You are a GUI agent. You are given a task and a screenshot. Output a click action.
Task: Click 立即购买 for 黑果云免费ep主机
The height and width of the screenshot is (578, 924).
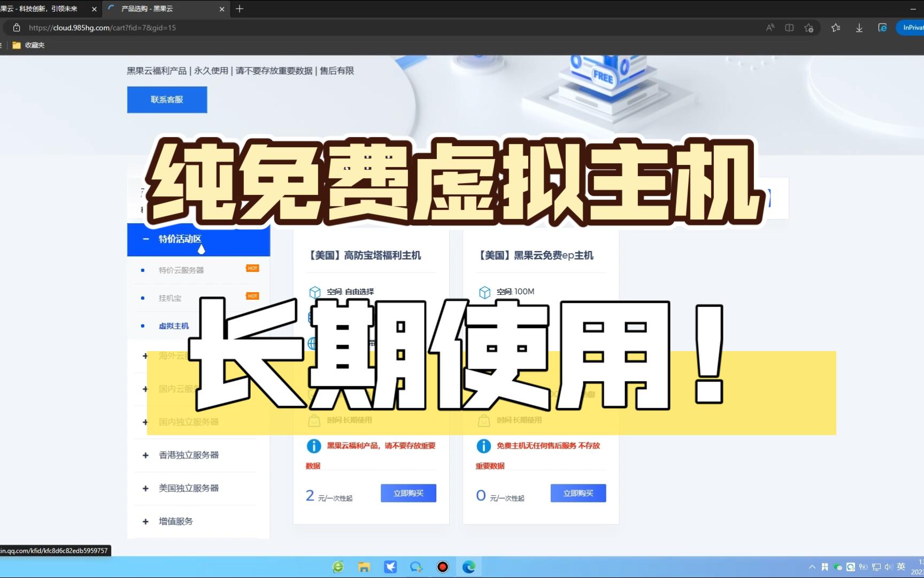[578, 493]
